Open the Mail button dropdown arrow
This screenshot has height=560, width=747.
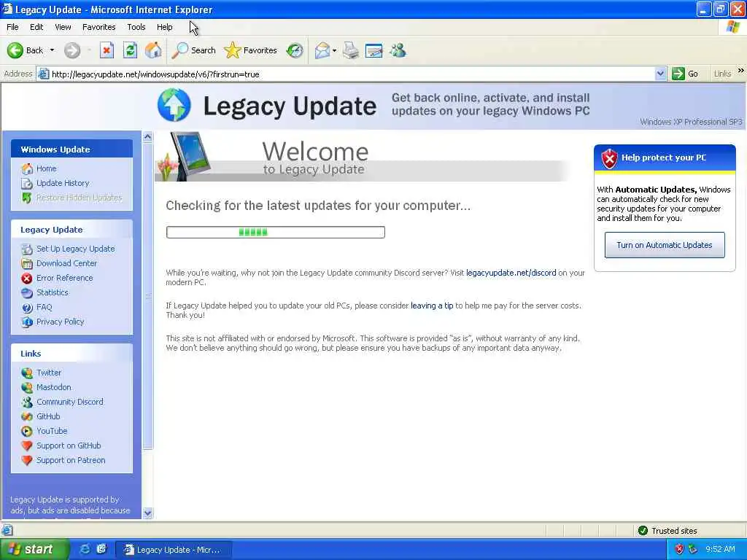334,50
